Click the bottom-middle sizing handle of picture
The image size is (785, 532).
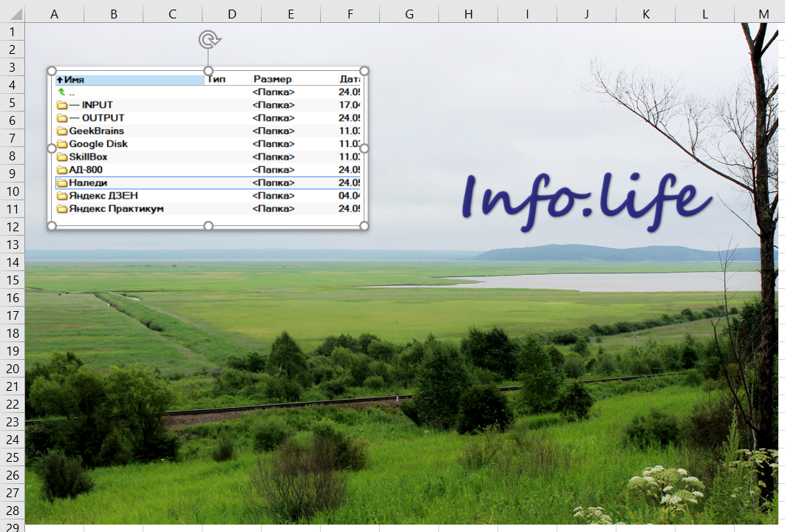point(208,225)
